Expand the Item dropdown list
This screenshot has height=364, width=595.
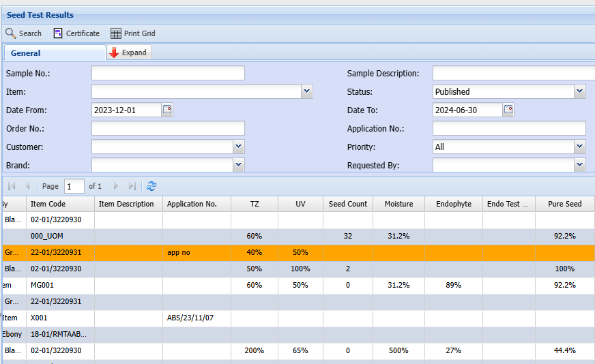306,91
